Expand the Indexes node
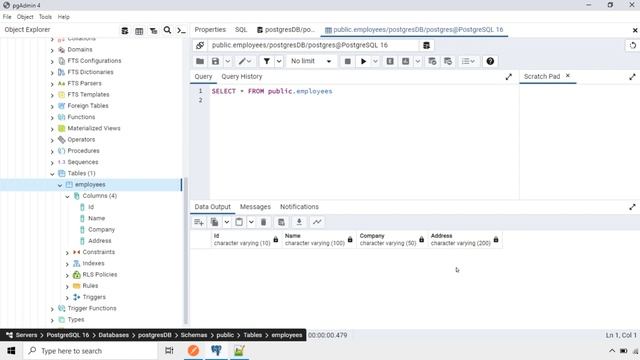Image resolution: width=640 pixels, height=360 pixels. [67, 264]
